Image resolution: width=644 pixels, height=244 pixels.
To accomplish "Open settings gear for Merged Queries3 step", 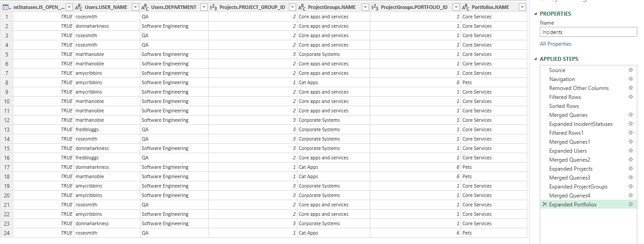I will 631,178.
